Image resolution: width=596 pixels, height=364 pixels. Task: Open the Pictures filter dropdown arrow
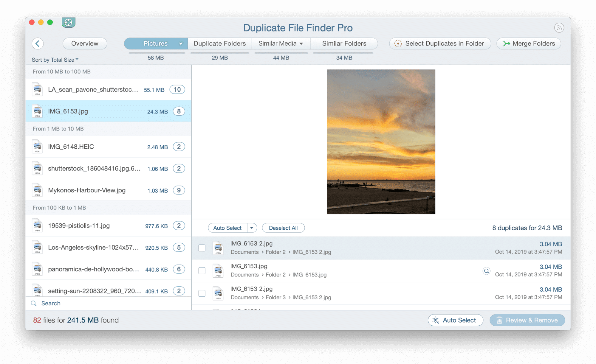(181, 43)
